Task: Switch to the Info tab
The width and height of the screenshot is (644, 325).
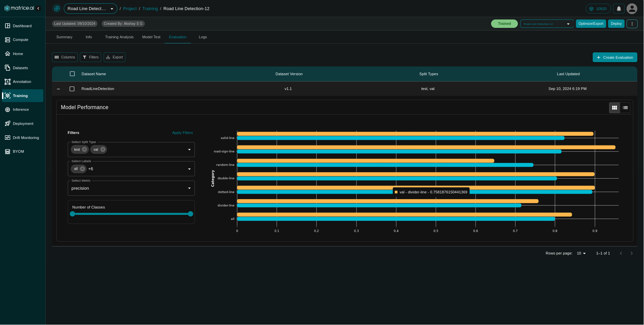Action: click(89, 37)
